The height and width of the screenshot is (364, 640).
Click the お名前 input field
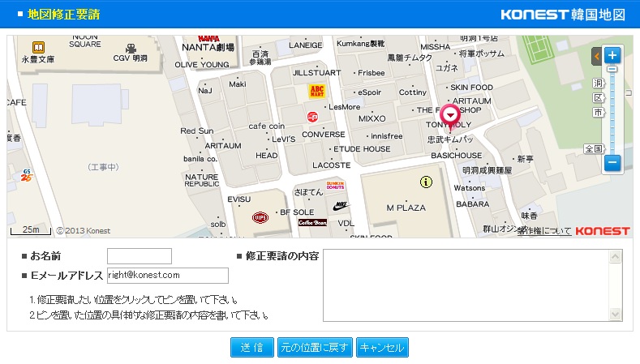click(140, 256)
